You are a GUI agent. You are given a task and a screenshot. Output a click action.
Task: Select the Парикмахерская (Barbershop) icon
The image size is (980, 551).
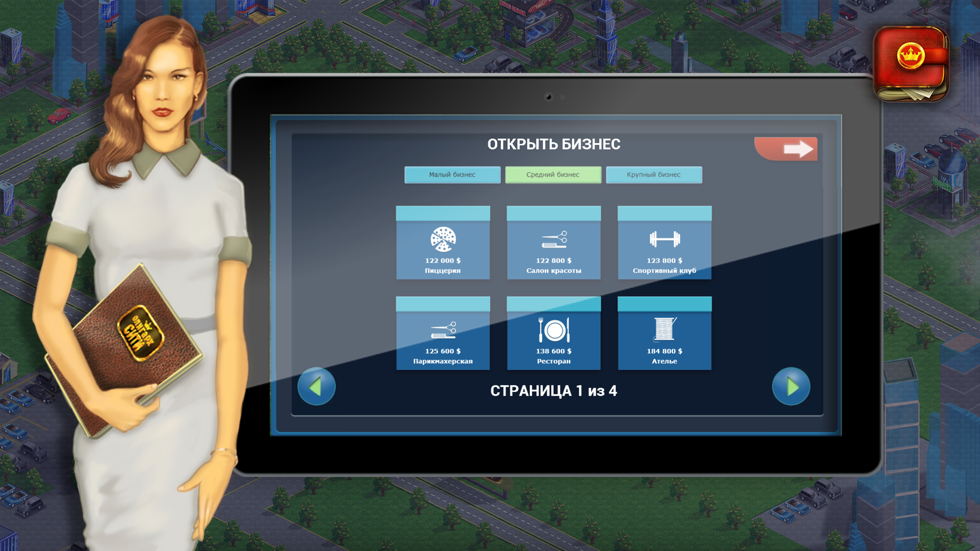coord(443,331)
